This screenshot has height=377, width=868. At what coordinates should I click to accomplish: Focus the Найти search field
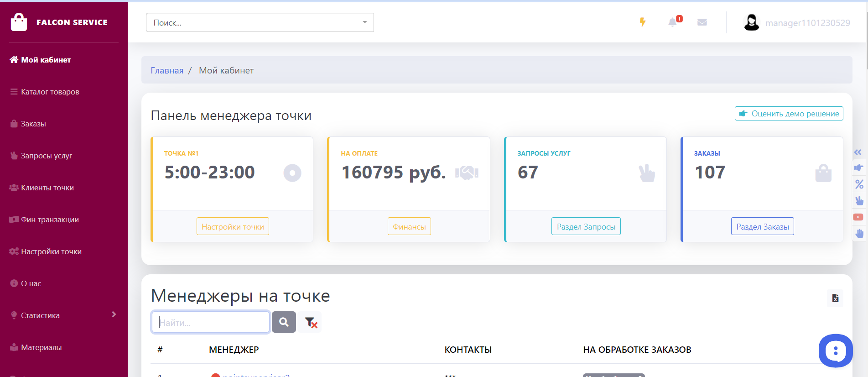(210, 322)
